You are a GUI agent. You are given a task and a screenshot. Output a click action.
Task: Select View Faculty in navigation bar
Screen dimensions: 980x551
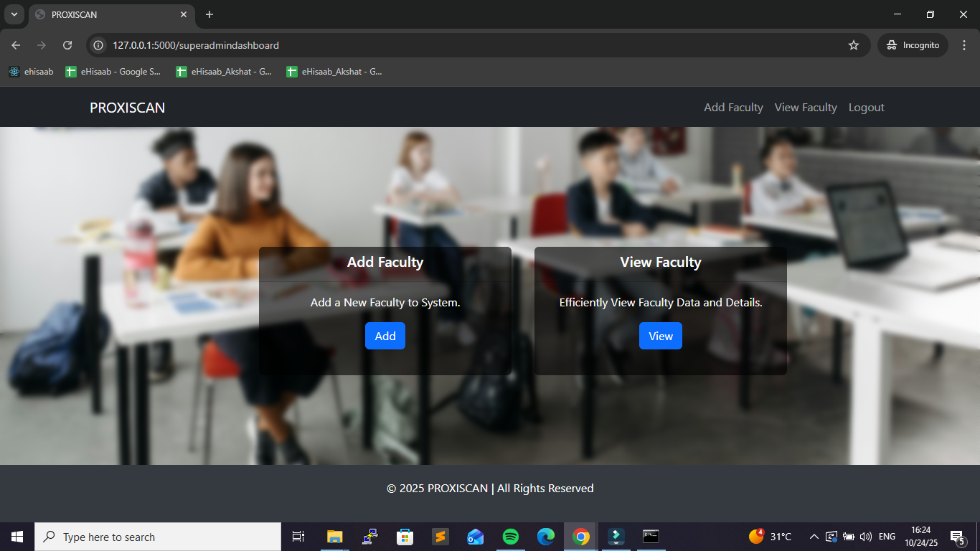coord(806,108)
